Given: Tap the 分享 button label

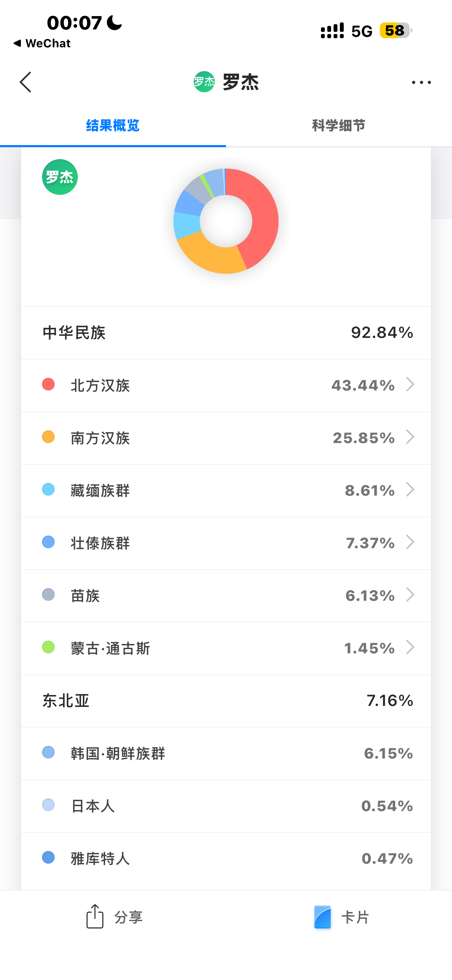Looking at the screenshot, I should (129, 917).
